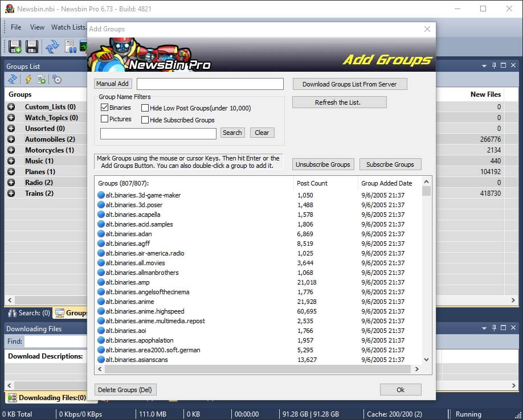Toggle the Binaries filter checkbox
This screenshot has height=420, width=523.
tap(104, 108)
